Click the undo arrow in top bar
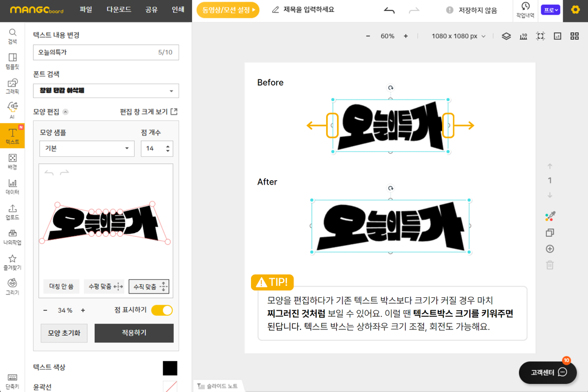 pyautogui.click(x=389, y=10)
